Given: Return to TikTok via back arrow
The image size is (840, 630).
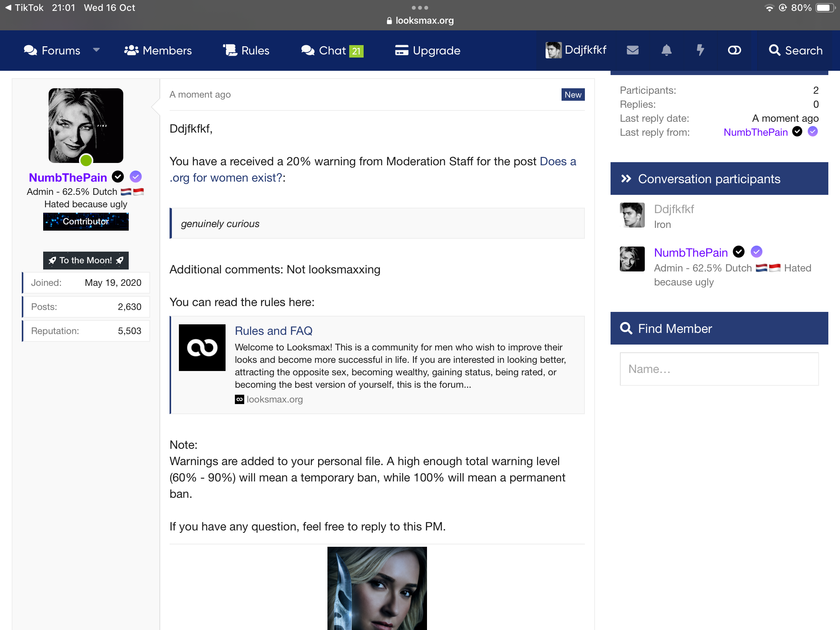Looking at the screenshot, I should click(x=9, y=7).
